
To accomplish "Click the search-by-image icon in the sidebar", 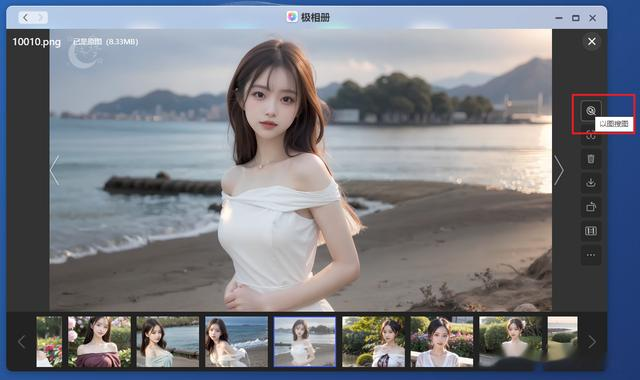I will coord(591,110).
